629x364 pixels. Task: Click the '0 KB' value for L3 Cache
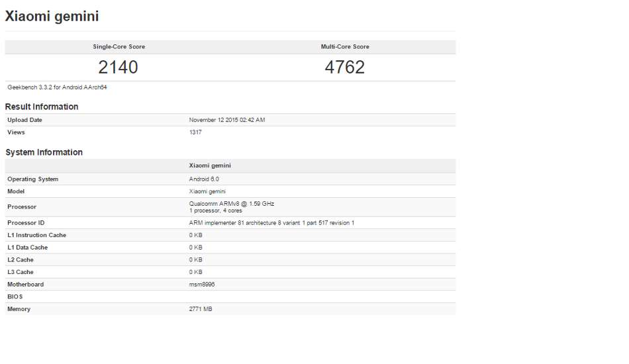point(196,272)
